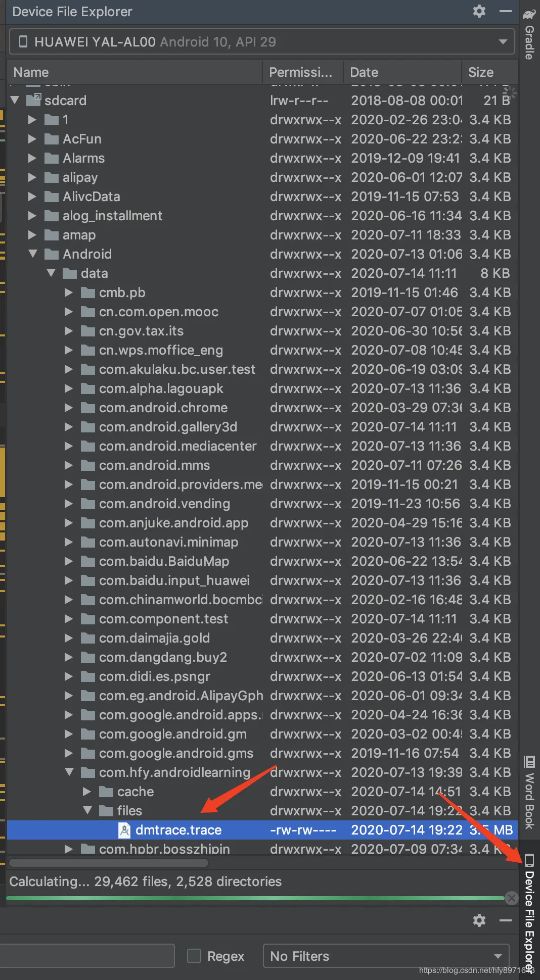
Task: Focus the search field left of Regex
Action: click(87, 956)
